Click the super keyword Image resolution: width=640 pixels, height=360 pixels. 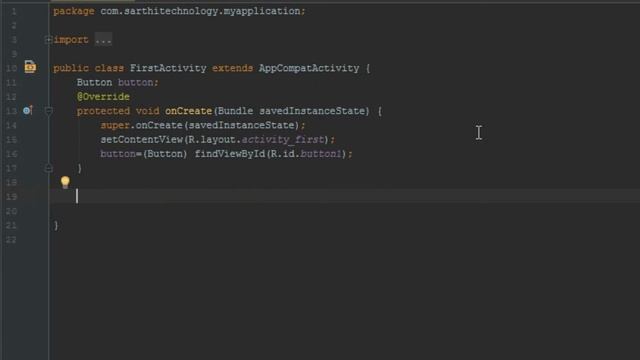coord(115,125)
